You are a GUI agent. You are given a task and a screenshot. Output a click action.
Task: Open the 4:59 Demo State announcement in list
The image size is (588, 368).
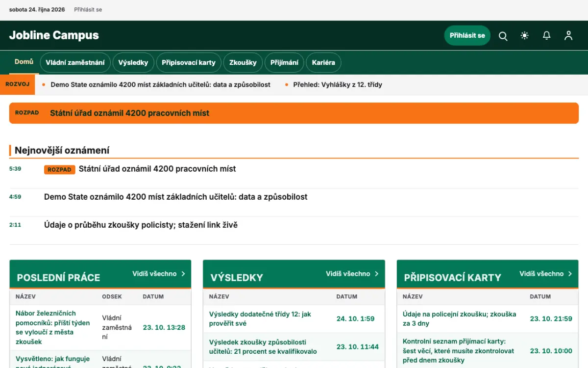click(x=176, y=197)
